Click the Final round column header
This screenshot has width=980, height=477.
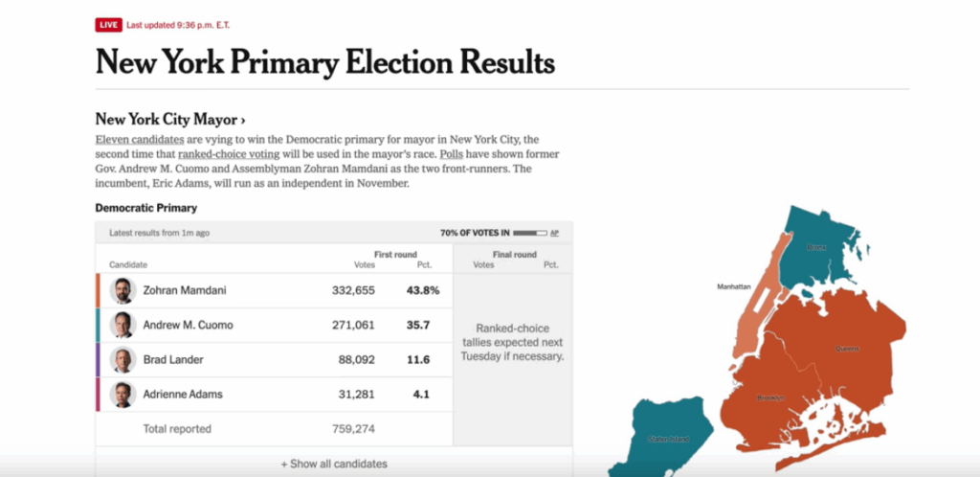click(x=515, y=255)
